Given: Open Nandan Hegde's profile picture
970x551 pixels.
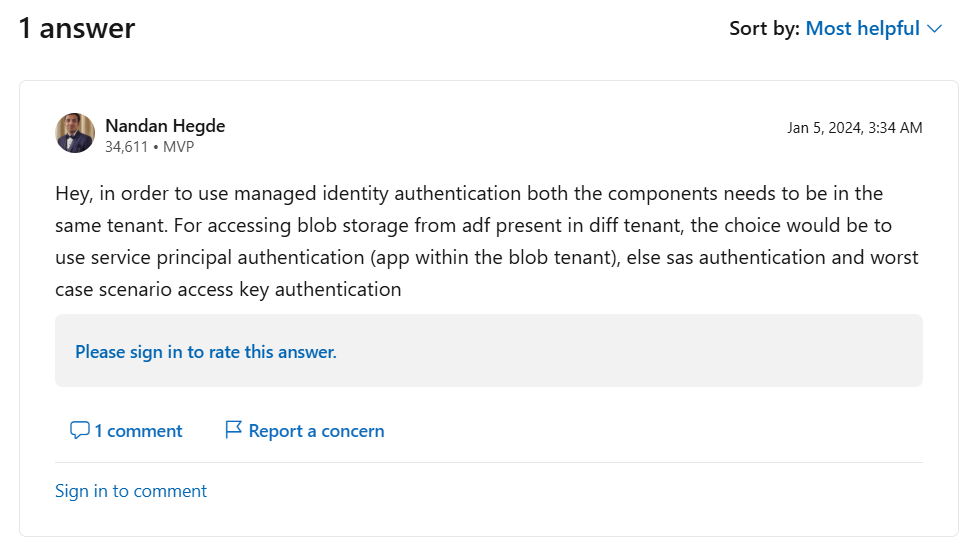Looking at the screenshot, I should click(x=75, y=133).
